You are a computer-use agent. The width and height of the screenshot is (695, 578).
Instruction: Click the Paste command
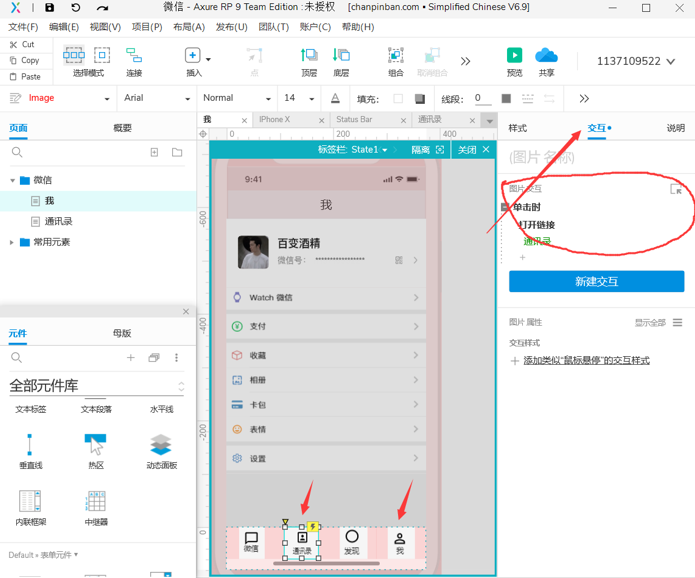(x=25, y=77)
